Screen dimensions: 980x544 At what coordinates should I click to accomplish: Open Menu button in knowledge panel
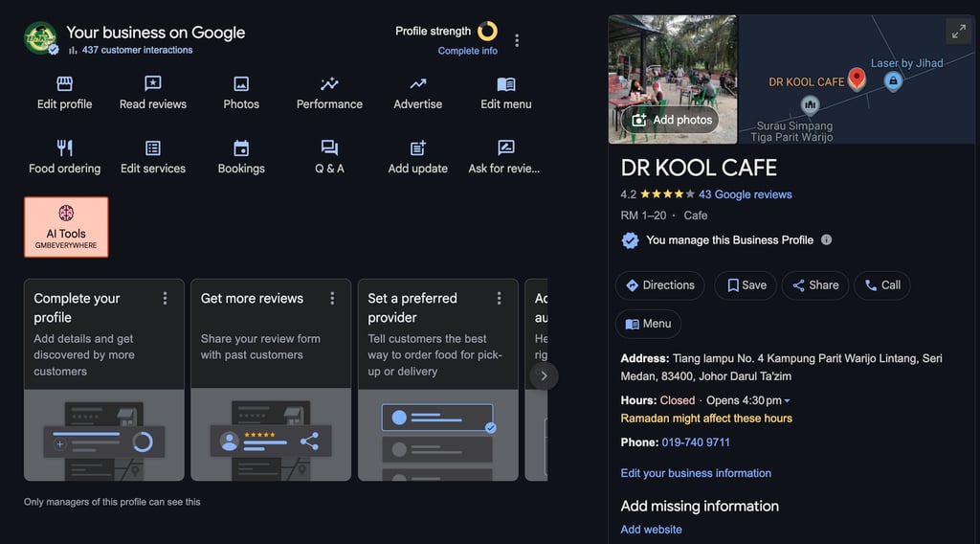648,324
